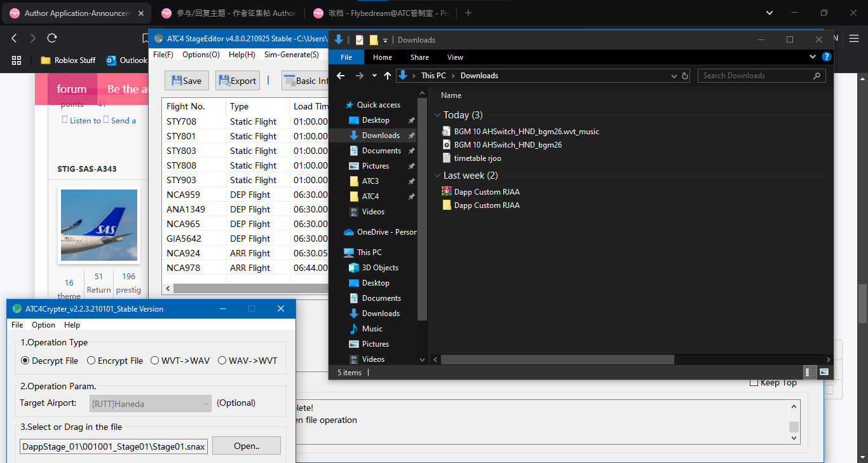The height and width of the screenshot is (463, 868).
Task: Expand the Explorer ribbon chevron
Action: tap(812, 57)
